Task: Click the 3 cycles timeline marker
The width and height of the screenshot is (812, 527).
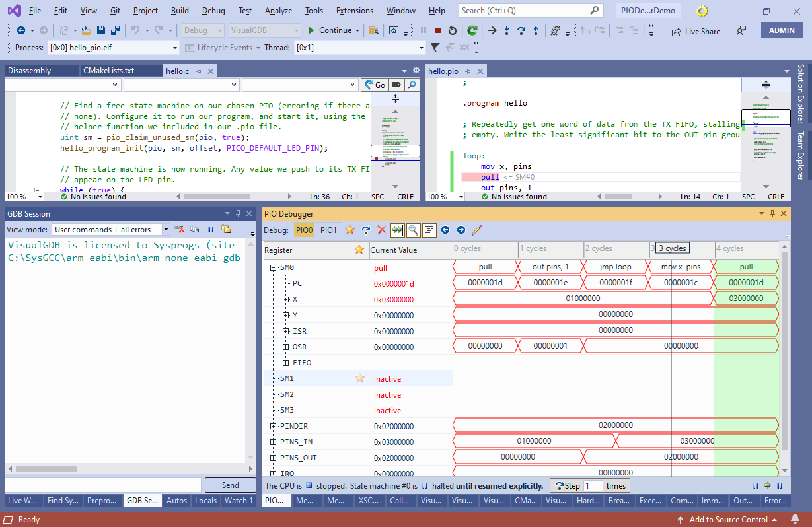Action: [673, 248]
